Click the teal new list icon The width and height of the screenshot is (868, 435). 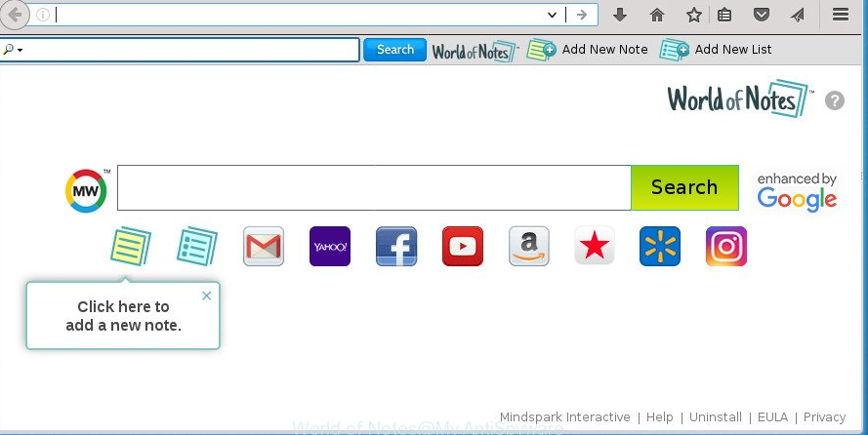click(196, 247)
